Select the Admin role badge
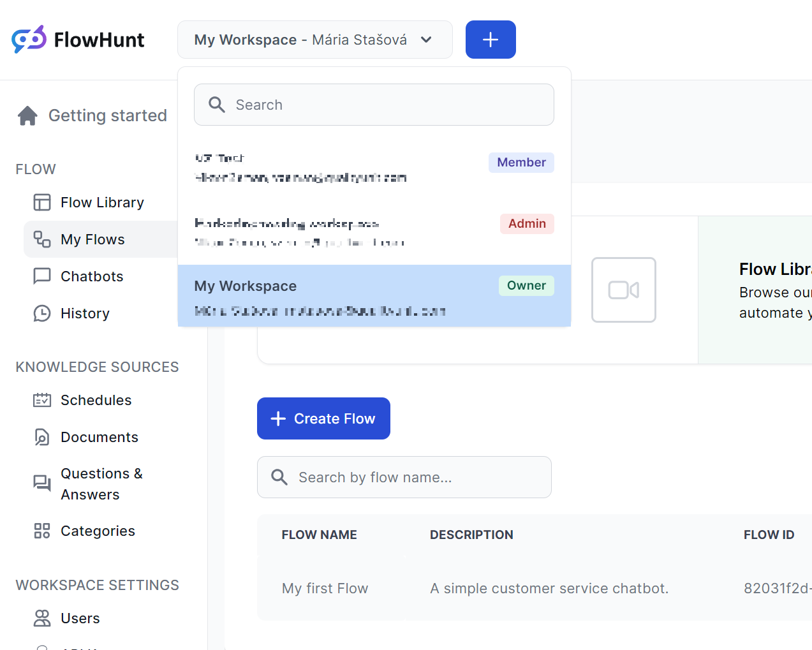 point(527,223)
